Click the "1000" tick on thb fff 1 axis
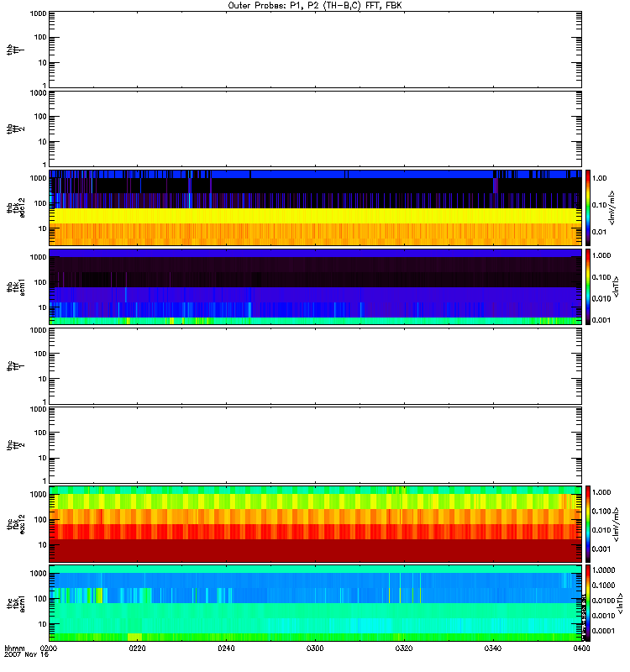 pos(38,13)
